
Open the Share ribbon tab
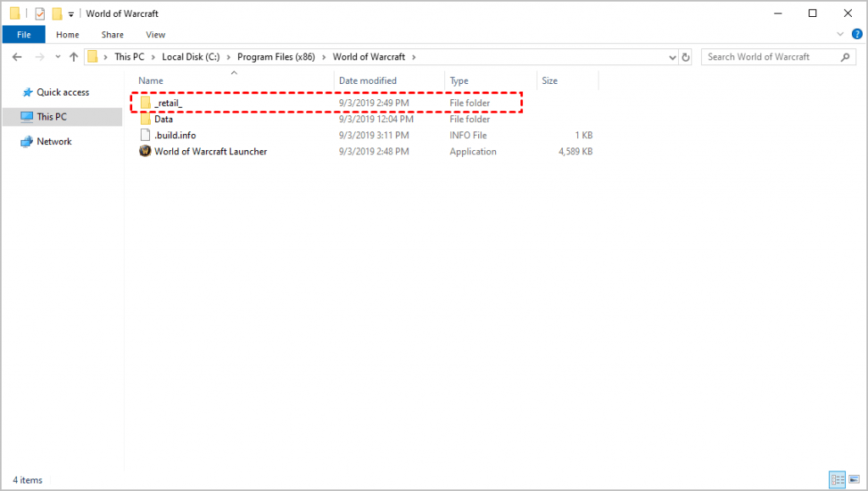point(113,34)
